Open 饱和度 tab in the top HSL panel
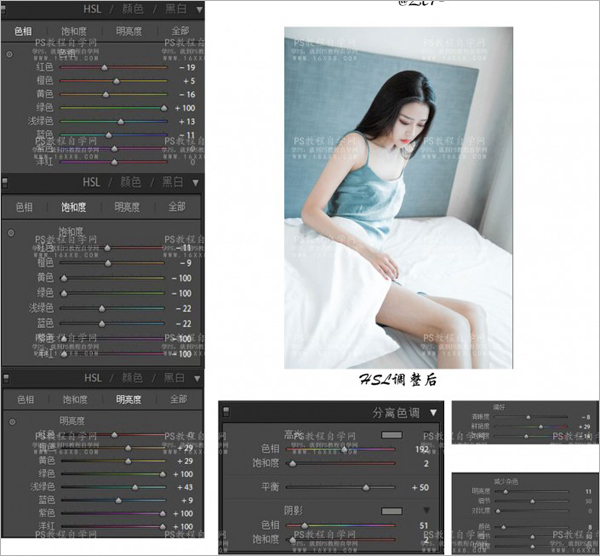The image size is (600, 556). [74, 31]
